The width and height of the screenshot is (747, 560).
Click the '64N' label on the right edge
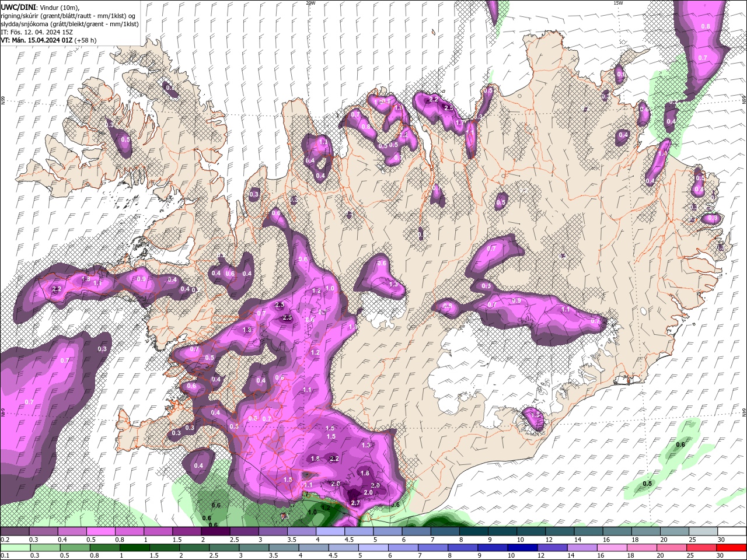coord(744,412)
